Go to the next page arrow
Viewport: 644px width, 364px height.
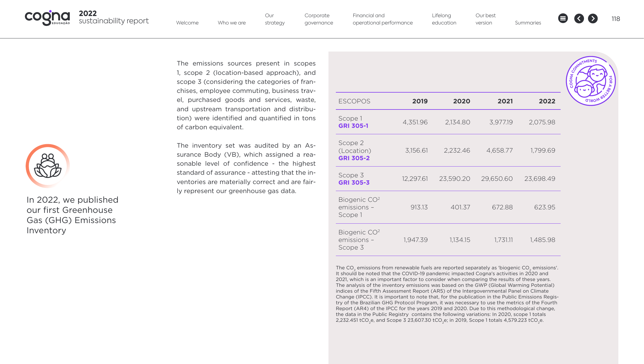pyautogui.click(x=593, y=19)
